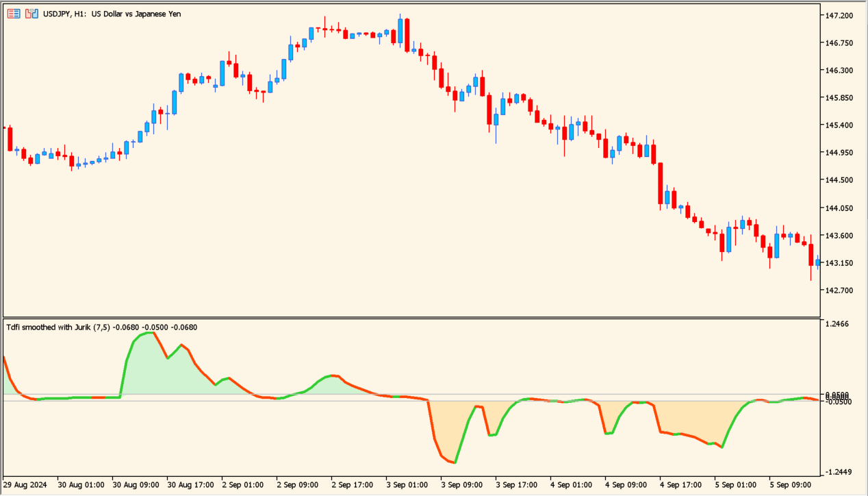The height and width of the screenshot is (496, 868).
Task: Click the -1.2449 indicator scale value
Action: tap(838, 472)
